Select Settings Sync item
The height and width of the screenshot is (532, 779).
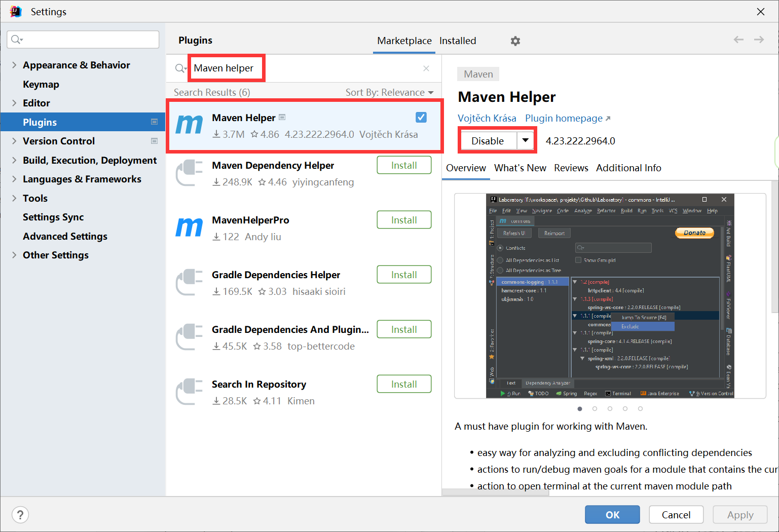[53, 217]
